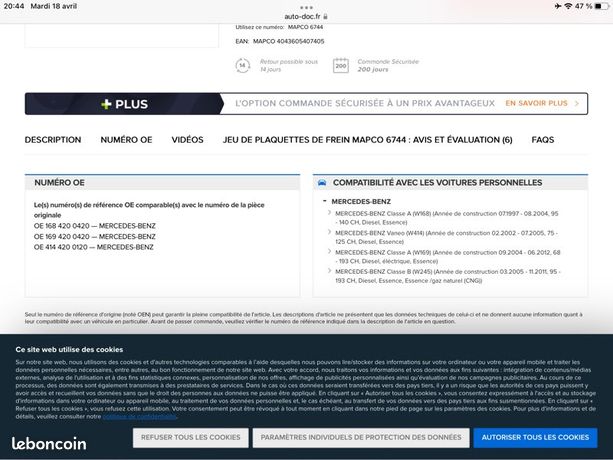This screenshot has width=613, height=460.
Task: Tap the airplane mode status icon
Action: [558, 6]
